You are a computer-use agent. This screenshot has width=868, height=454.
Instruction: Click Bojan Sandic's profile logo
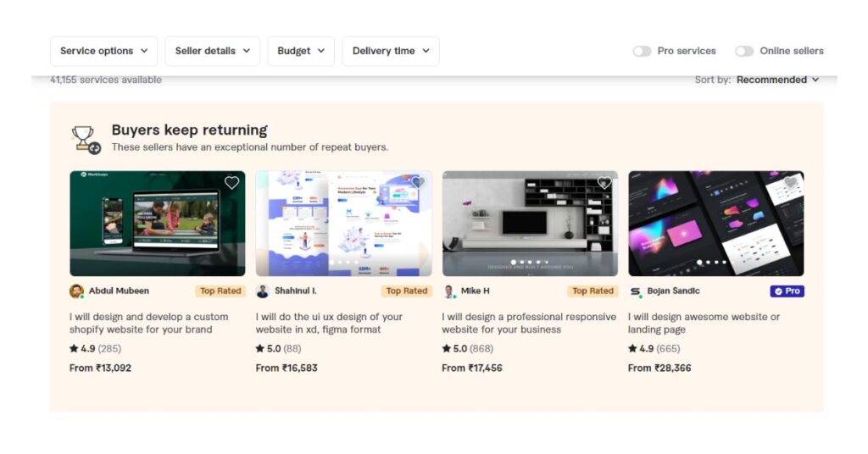tap(635, 291)
